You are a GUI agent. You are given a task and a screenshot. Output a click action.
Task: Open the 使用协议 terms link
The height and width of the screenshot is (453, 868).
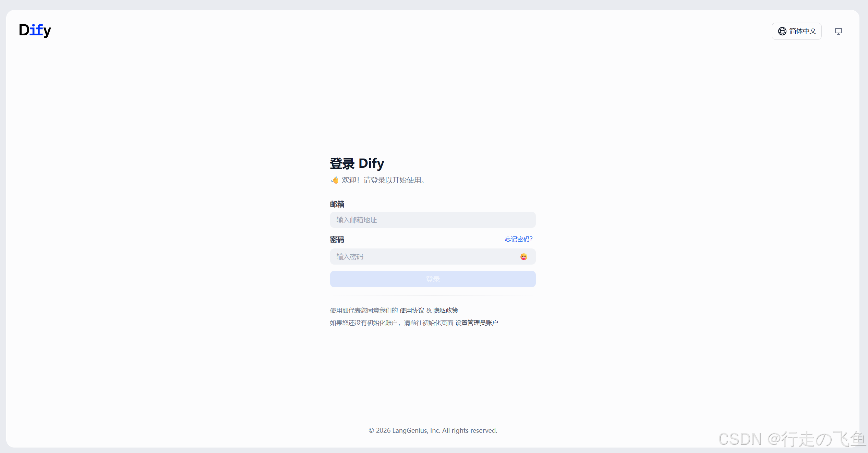pos(412,310)
